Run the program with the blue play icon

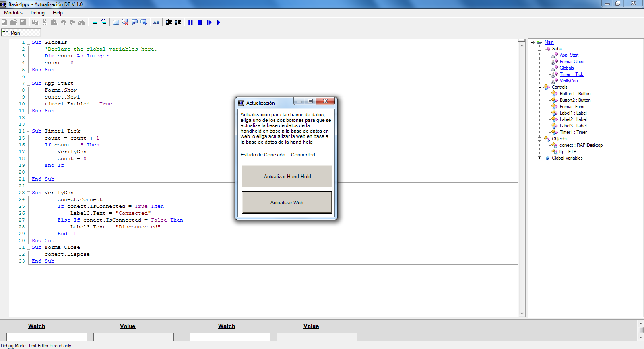pyautogui.click(x=219, y=23)
